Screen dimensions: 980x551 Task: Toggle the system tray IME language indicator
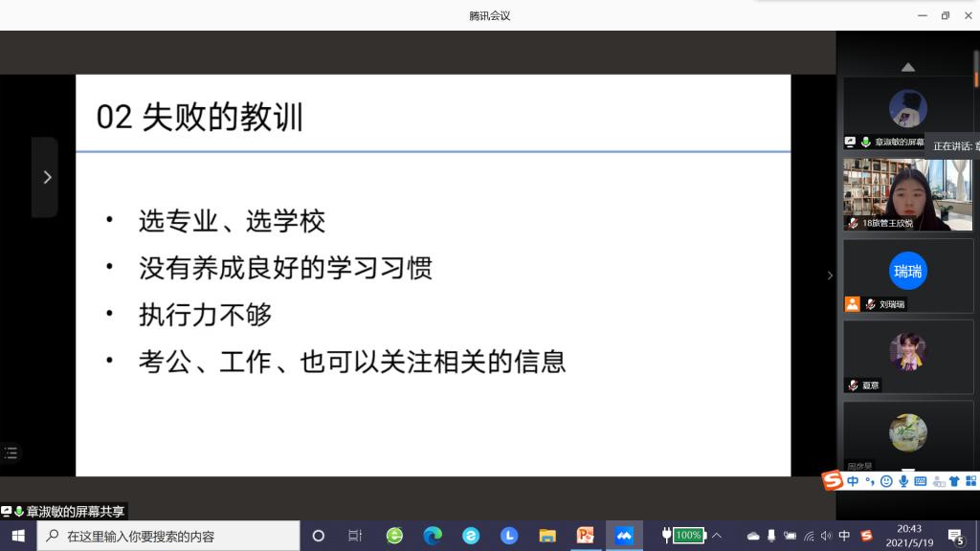[845, 536]
